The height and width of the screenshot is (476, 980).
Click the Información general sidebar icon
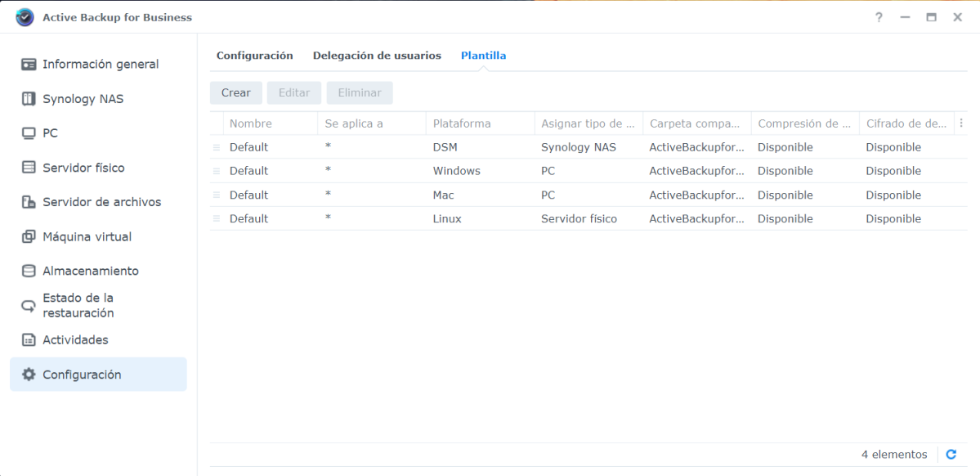(29, 65)
